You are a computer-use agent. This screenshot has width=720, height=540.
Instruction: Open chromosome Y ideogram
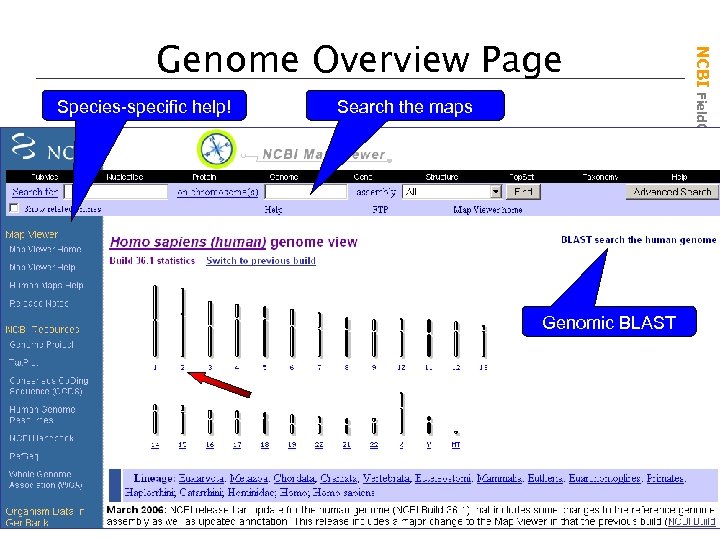coord(429,425)
